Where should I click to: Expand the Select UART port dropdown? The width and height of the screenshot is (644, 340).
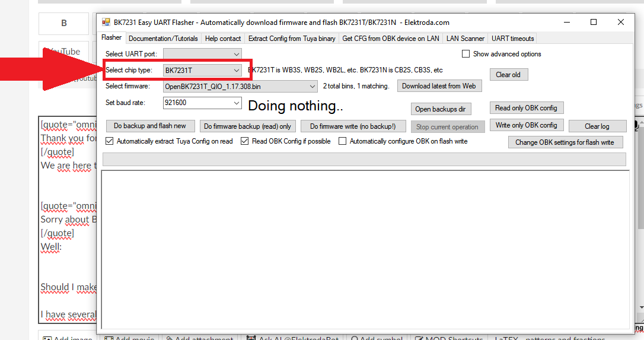click(202, 54)
